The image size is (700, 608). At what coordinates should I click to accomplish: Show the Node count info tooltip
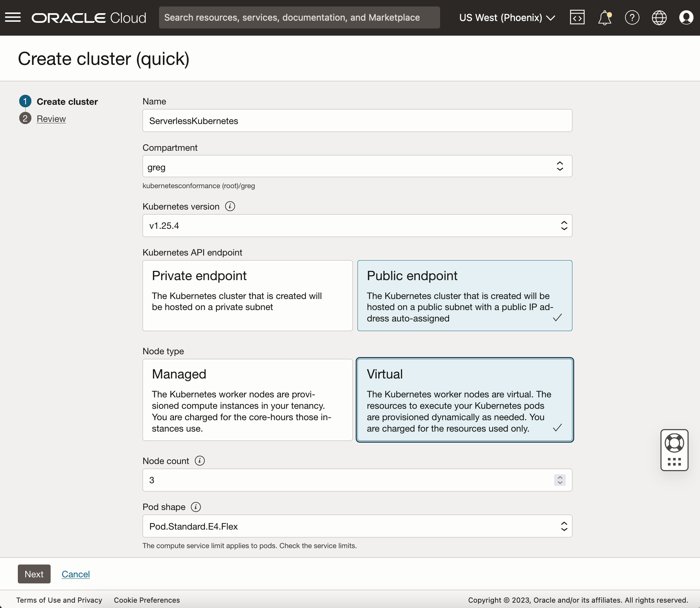pos(199,460)
